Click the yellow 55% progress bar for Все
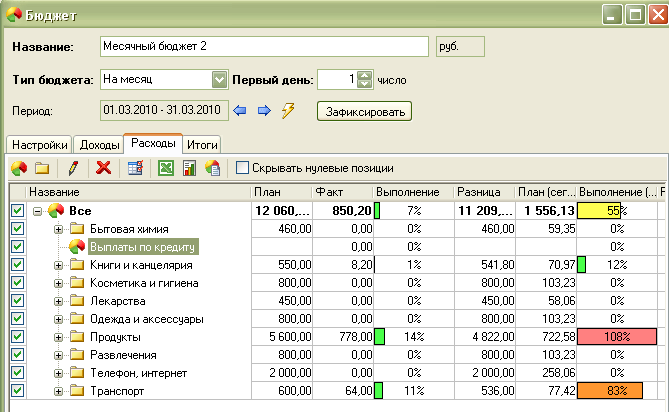This screenshot has height=412, width=669. coord(599,210)
